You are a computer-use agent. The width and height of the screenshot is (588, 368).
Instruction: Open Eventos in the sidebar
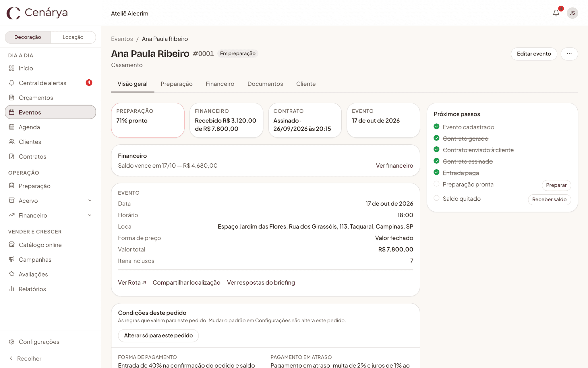coord(50,112)
